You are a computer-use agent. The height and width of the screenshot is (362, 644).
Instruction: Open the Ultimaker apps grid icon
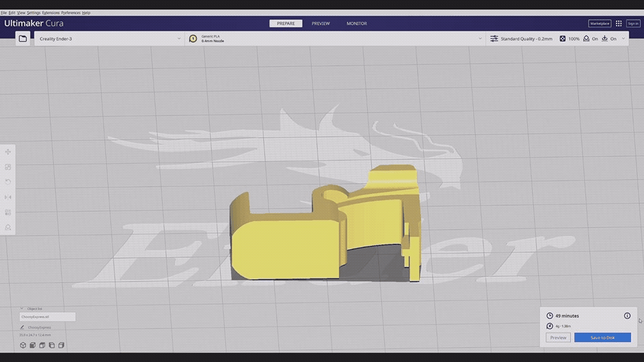pyautogui.click(x=619, y=23)
